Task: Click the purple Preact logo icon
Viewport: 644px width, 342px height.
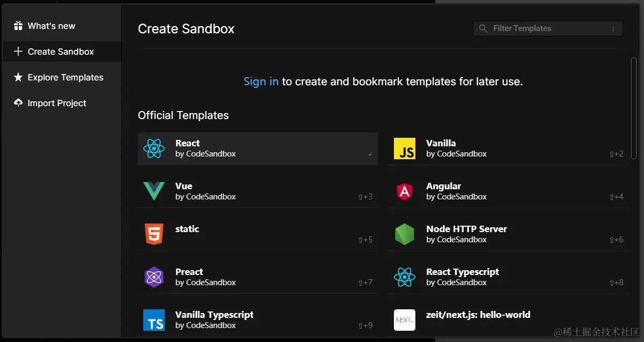Action: pyautogui.click(x=154, y=277)
